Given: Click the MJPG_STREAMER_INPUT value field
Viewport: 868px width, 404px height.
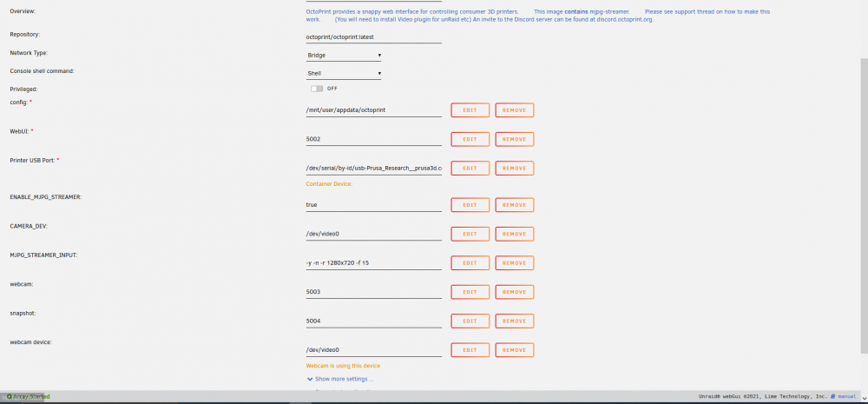Looking at the screenshot, I should click(x=373, y=262).
